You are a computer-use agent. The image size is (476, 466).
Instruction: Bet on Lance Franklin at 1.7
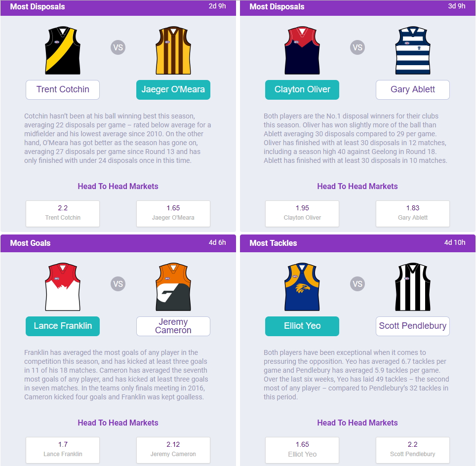63,450
